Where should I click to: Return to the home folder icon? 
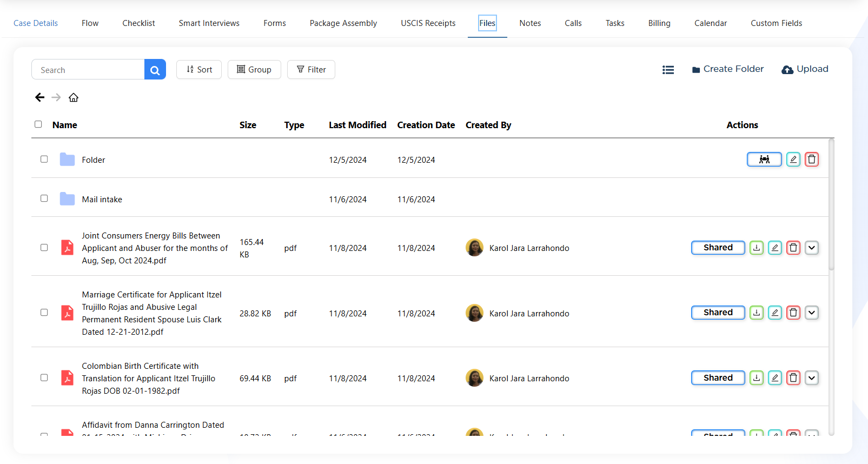pyautogui.click(x=74, y=97)
